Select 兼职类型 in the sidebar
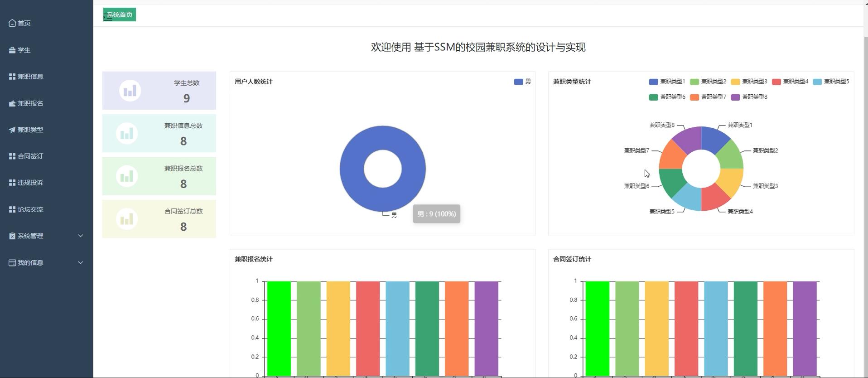This screenshot has height=378, width=868. [47, 130]
